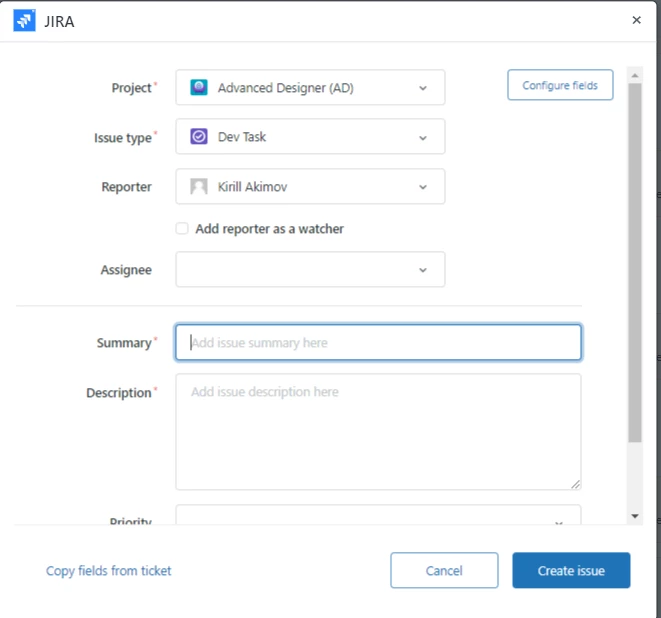Click the vertical scrollbar thumb
The width and height of the screenshot is (661, 618).
point(634,263)
